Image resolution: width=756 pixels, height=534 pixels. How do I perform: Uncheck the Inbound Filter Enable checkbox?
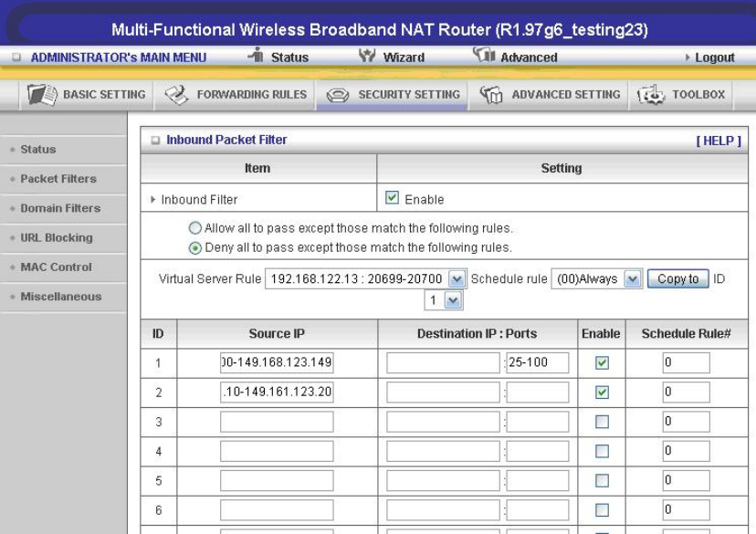pyautogui.click(x=392, y=197)
